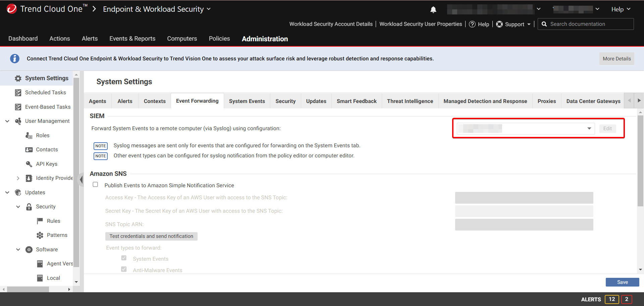Click the Scheduled Tasks sidebar icon
Viewport: 644px width, 306px height.
tap(18, 93)
